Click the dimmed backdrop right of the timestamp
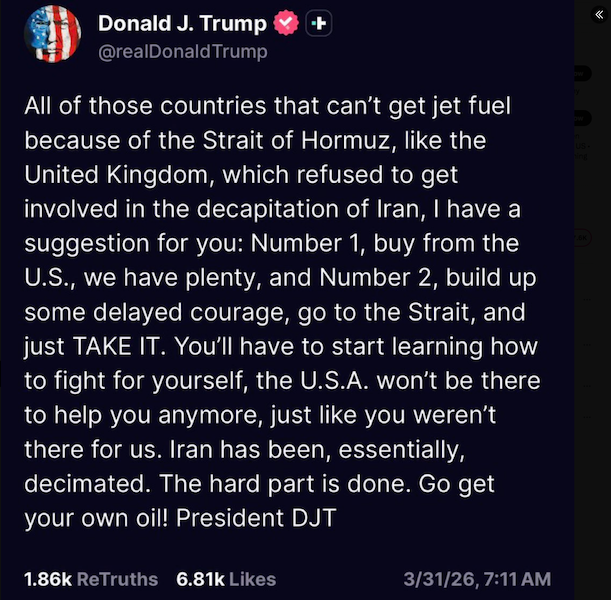The height and width of the screenshot is (600, 611). [x=590, y=579]
